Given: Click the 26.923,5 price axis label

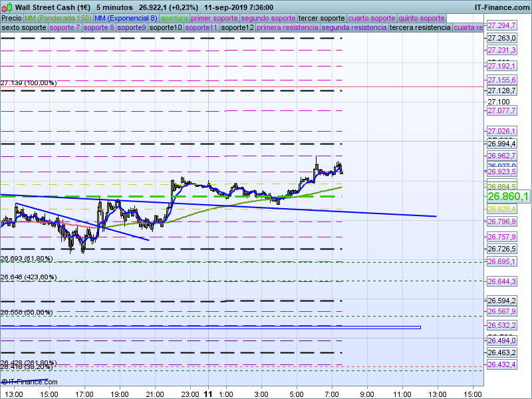Looking at the screenshot, I should (502, 172).
